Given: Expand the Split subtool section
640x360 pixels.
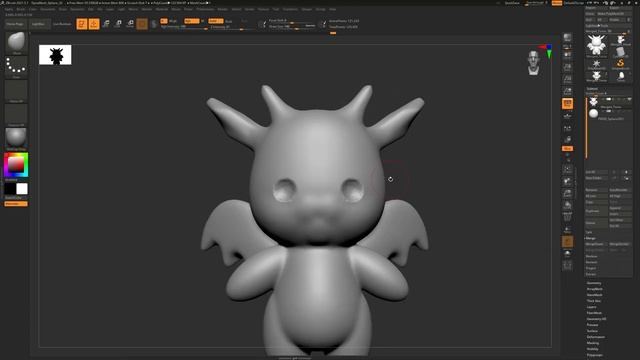Looking at the screenshot, I should (589, 232).
